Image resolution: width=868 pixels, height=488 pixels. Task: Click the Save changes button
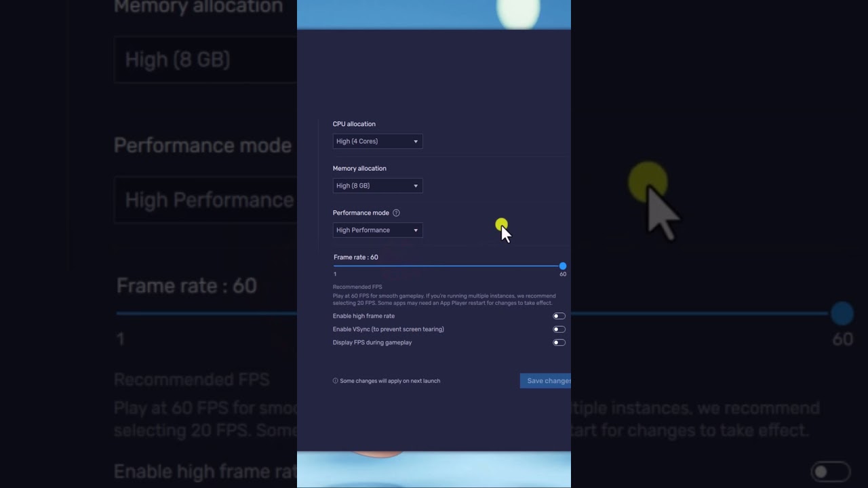[545, 381]
